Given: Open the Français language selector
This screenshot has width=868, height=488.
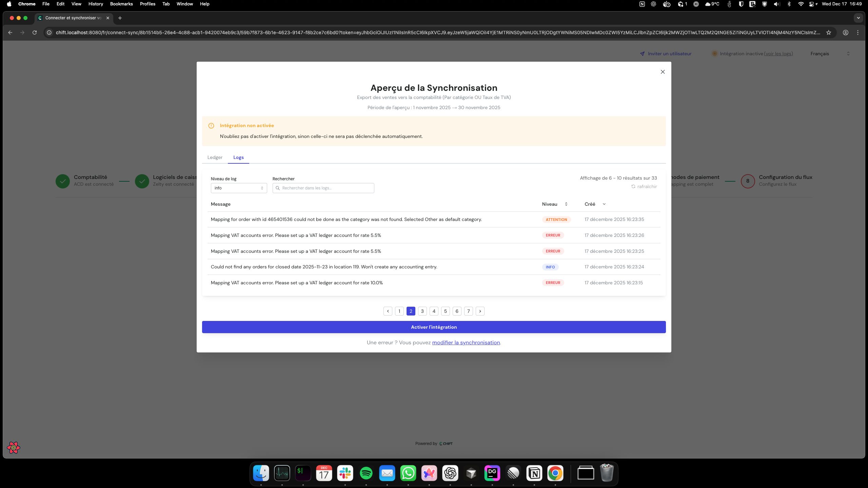Looking at the screenshot, I should (x=830, y=53).
